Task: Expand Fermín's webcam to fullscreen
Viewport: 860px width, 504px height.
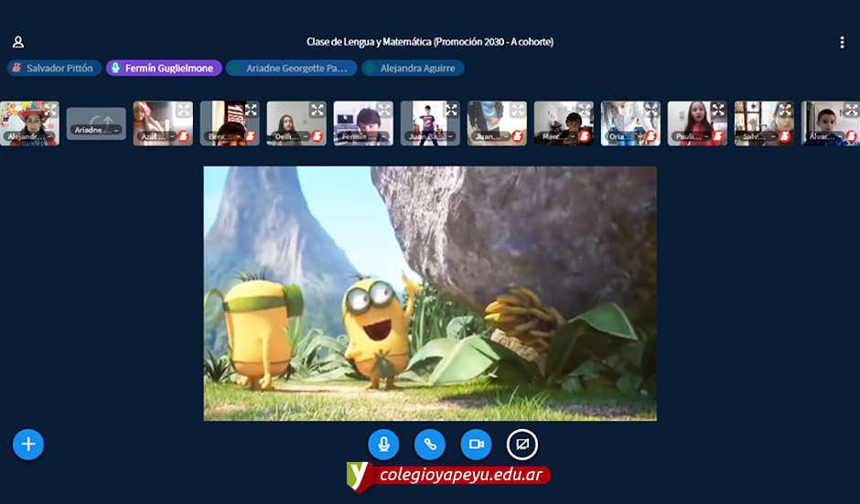Action: pos(384,110)
